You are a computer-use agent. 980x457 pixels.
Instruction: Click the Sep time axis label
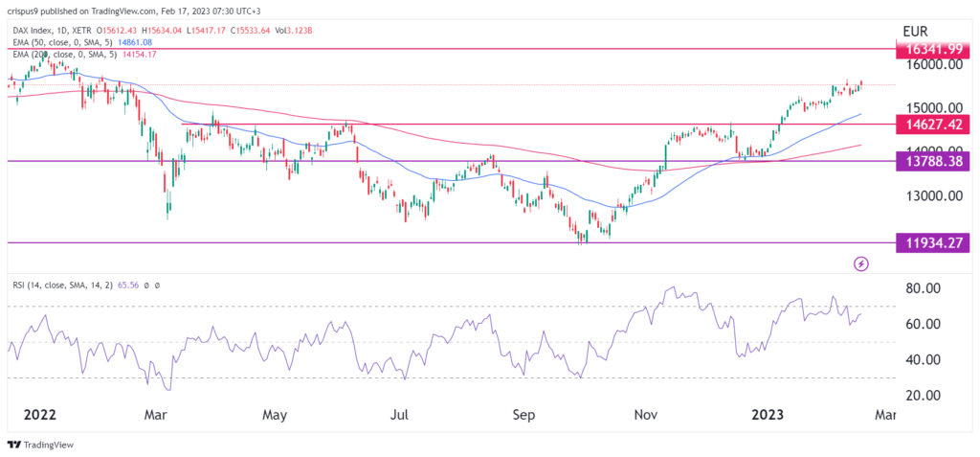524,415
